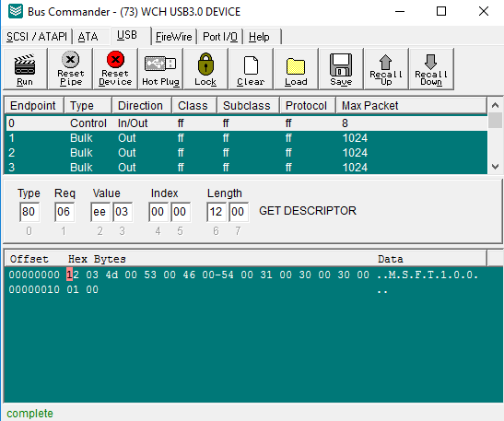This screenshot has width=504, height=421.
Task: Select endpoint 3 Bulk Out row
Action: (x=246, y=167)
